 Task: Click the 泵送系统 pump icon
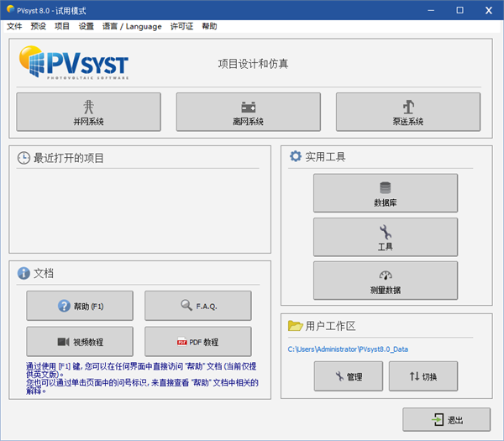408,107
